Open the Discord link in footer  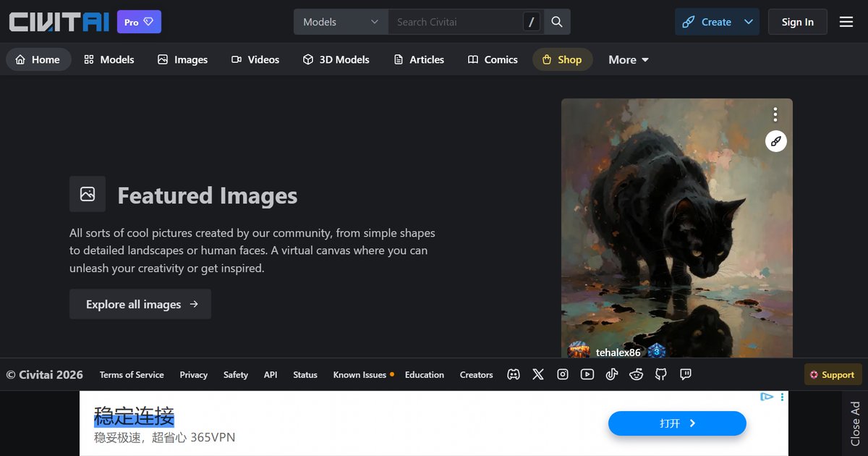point(514,374)
